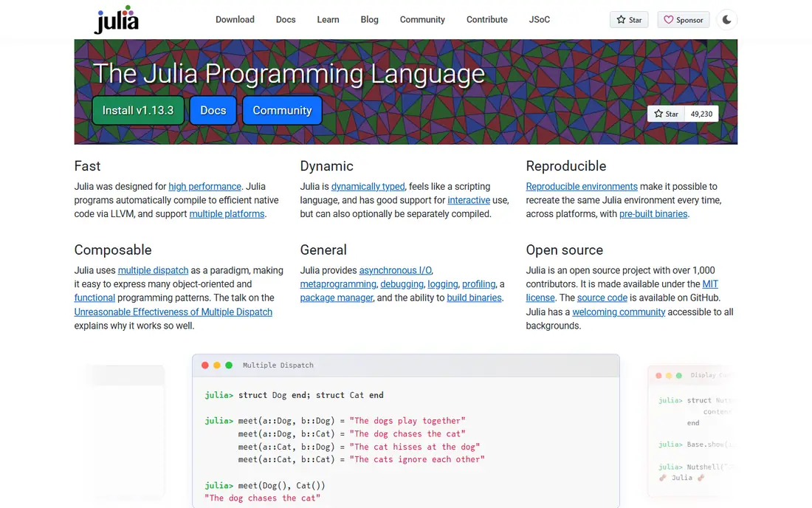The height and width of the screenshot is (508, 812).
Task: Open the Download menu item
Action: click(x=235, y=20)
